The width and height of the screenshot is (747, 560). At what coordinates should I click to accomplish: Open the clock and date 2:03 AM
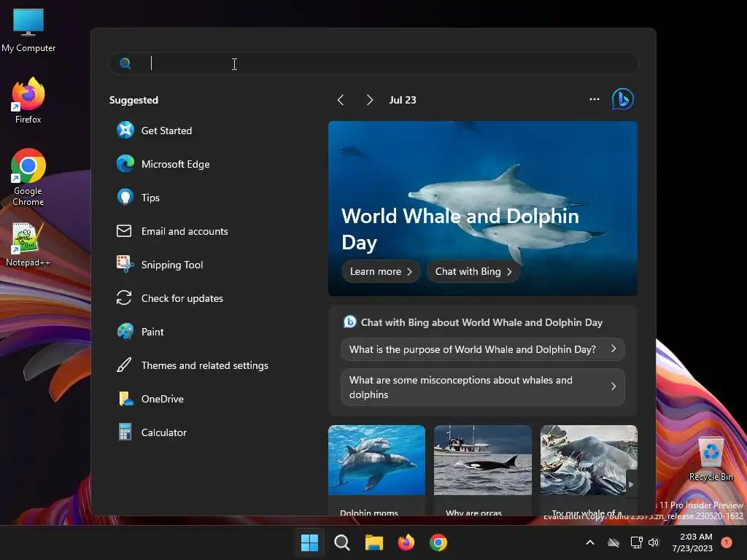tap(692, 542)
